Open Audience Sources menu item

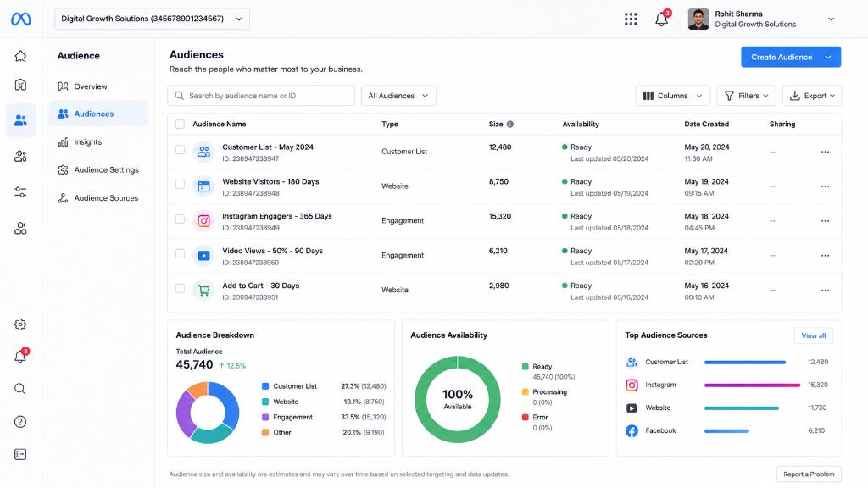point(98,198)
